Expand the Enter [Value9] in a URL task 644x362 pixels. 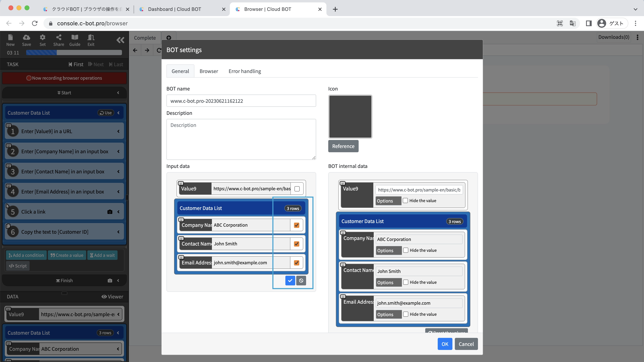pos(118,131)
